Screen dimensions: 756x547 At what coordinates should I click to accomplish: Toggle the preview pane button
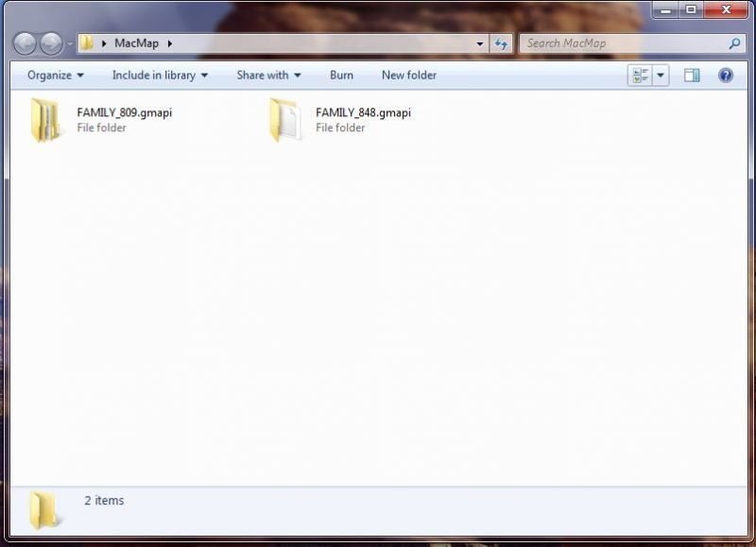pos(692,76)
